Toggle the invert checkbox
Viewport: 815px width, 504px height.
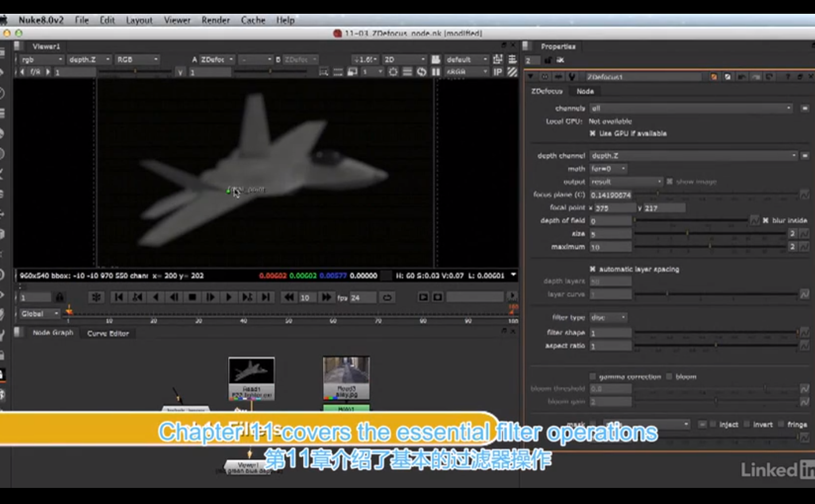point(747,424)
